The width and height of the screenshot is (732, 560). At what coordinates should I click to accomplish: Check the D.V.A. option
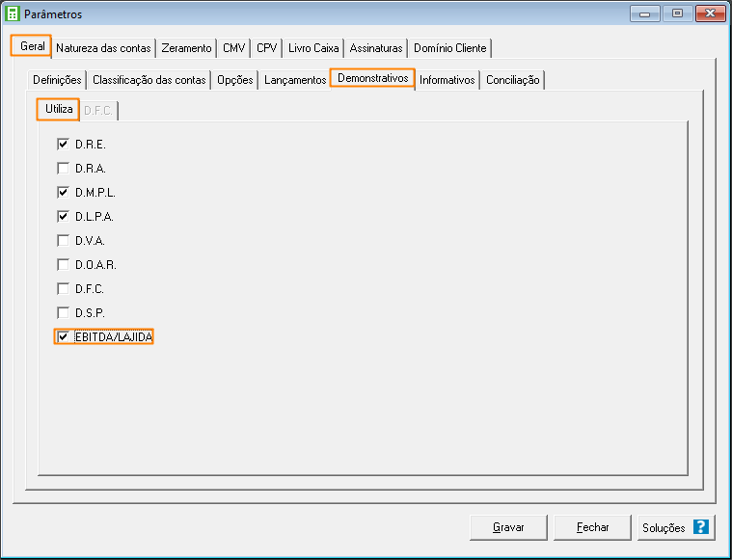pos(64,241)
